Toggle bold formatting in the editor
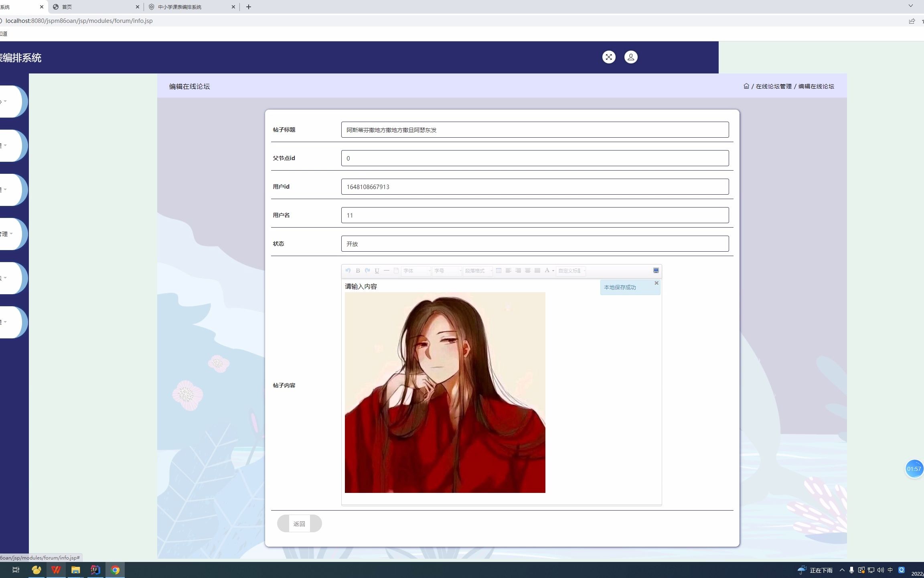Image resolution: width=924 pixels, height=578 pixels. point(358,271)
